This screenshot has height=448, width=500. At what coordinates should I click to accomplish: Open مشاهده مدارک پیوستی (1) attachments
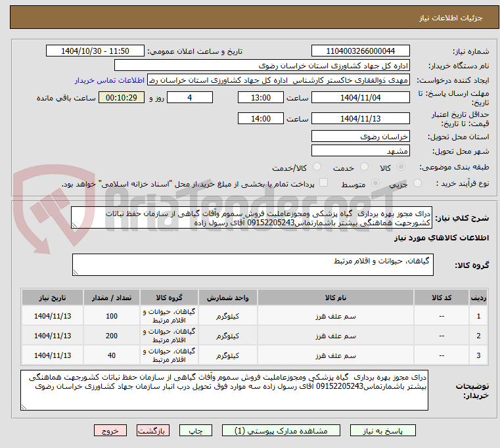click(x=281, y=431)
